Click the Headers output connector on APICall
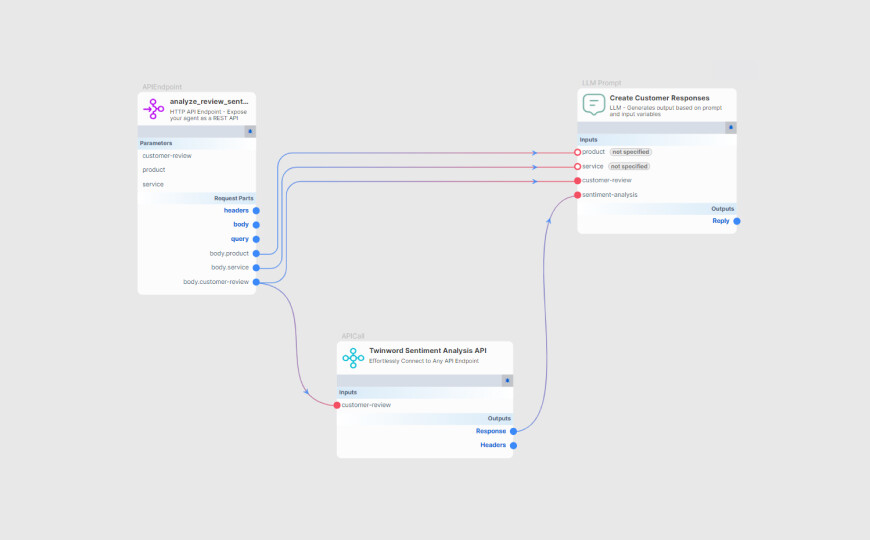The image size is (870, 540). pyautogui.click(x=514, y=446)
